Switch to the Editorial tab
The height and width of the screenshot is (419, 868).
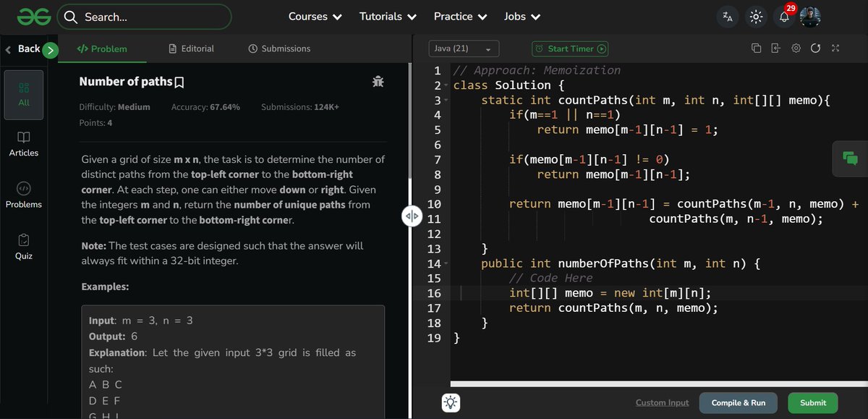click(x=191, y=48)
